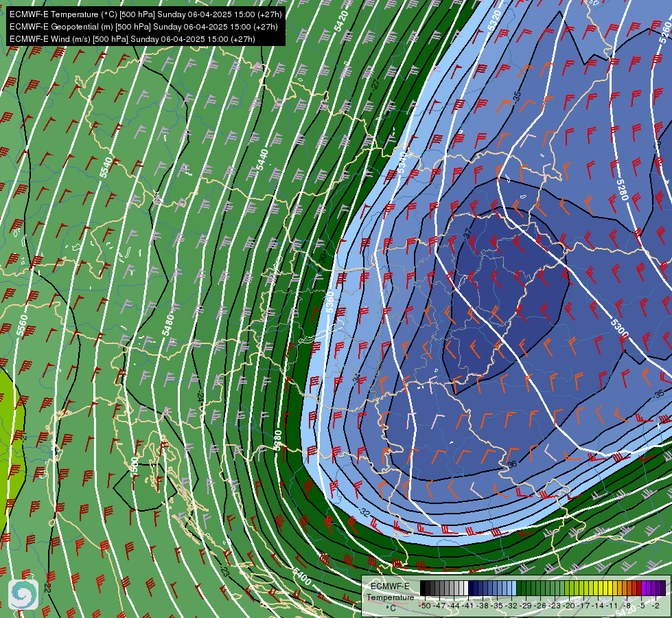The image size is (672, 618).
Task: Click the -27 isotherm label
Action: [x=375, y=84]
